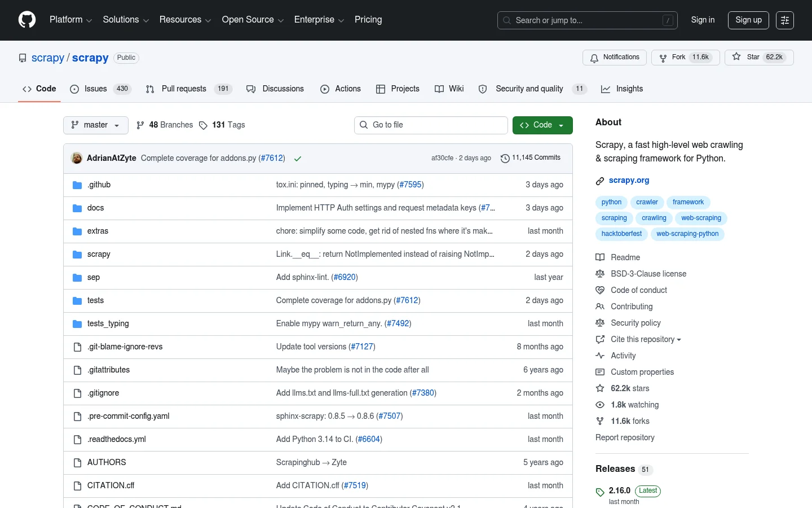The image size is (812, 508).
Task: Click the docs folder icon
Action: point(77,208)
